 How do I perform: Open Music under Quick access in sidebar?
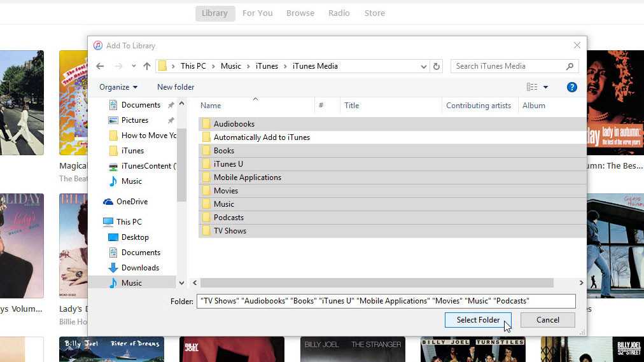pyautogui.click(x=125, y=181)
